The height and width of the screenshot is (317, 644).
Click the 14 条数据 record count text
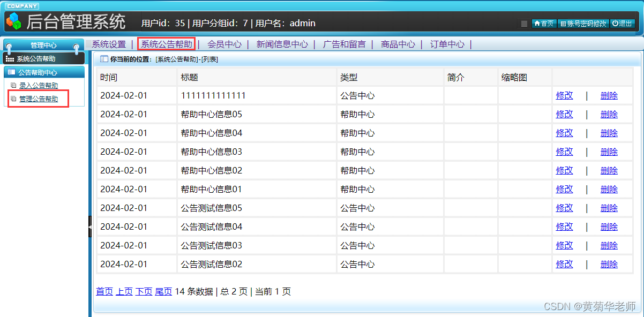pyautogui.click(x=194, y=292)
